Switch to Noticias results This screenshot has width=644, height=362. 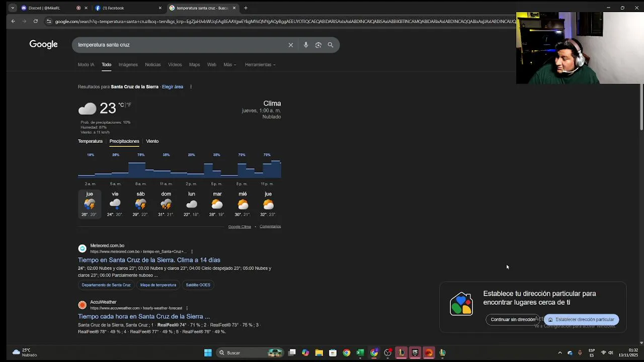153,64
